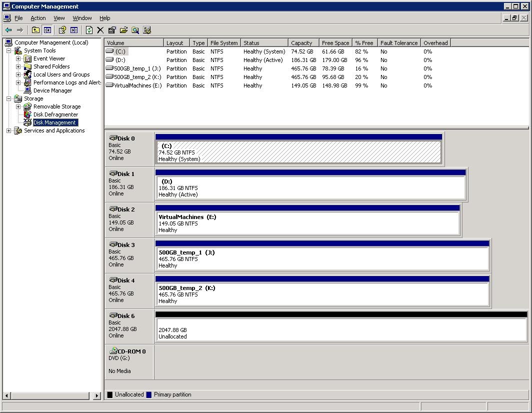Collapse the System Tools tree node

pos(9,50)
